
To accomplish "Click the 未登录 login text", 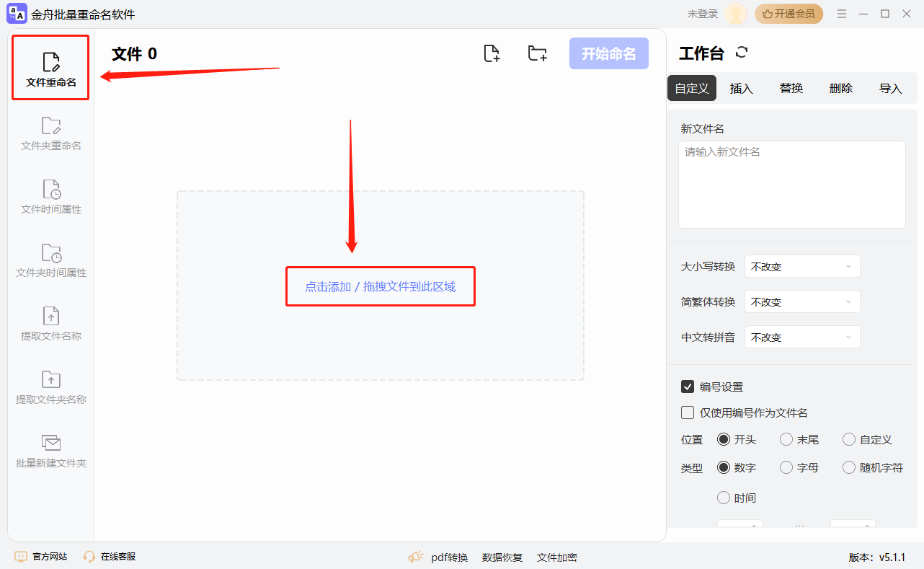I will click(703, 14).
